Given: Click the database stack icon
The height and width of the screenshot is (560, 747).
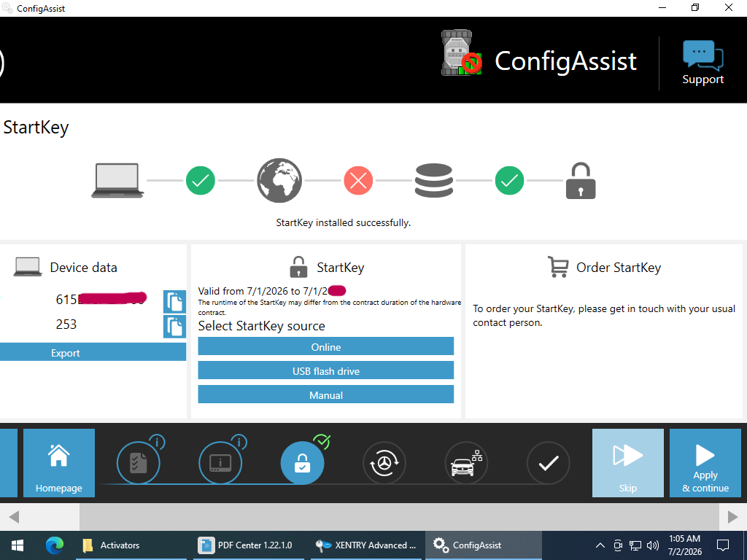Looking at the screenshot, I should (433, 181).
